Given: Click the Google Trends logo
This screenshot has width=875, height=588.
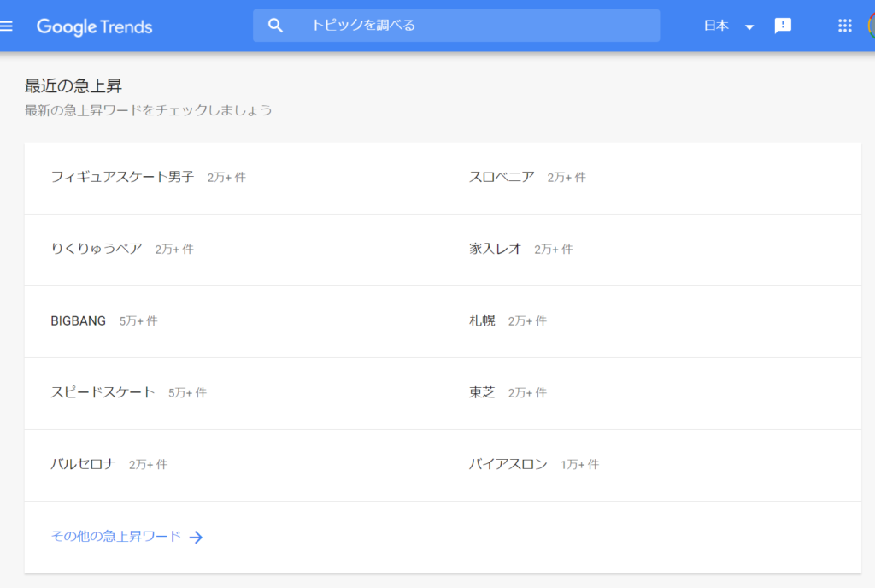Looking at the screenshot, I should click(94, 26).
